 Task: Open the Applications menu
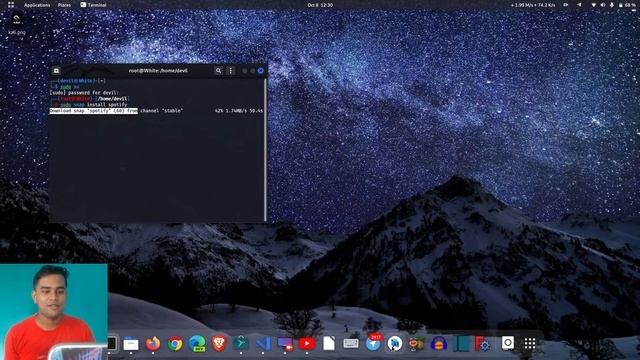click(37, 5)
